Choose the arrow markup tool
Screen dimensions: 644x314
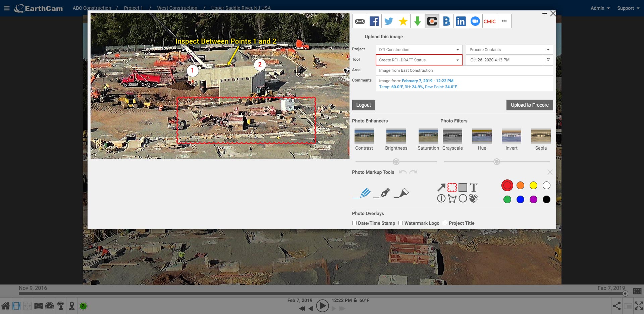point(441,187)
